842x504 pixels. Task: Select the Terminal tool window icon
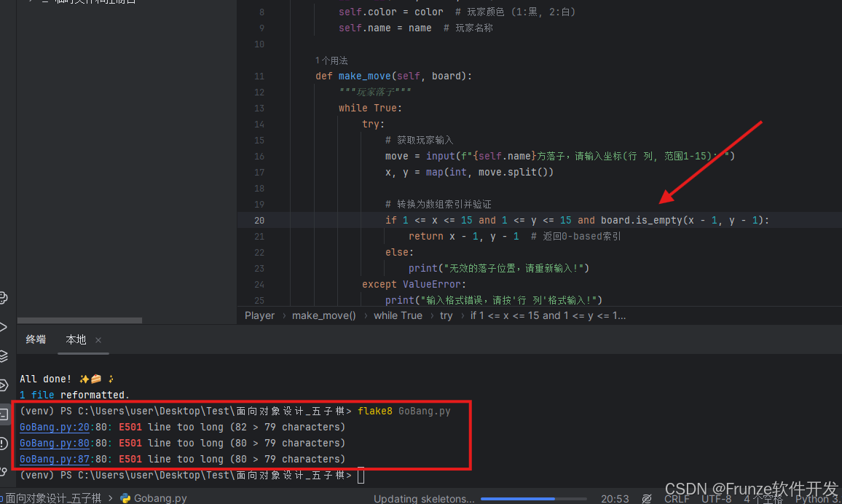click(4, 414)
